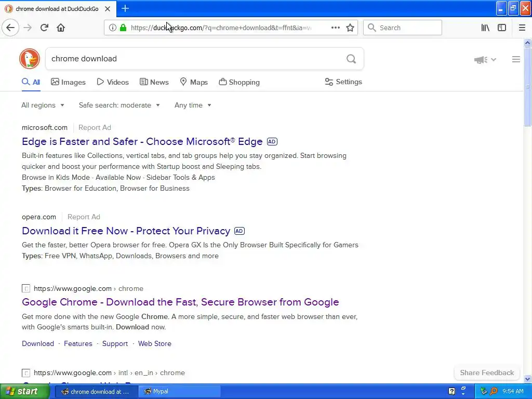Switch to Videos search tab
Viewport: 532px width, 399px height.
(x=113, y=82)
